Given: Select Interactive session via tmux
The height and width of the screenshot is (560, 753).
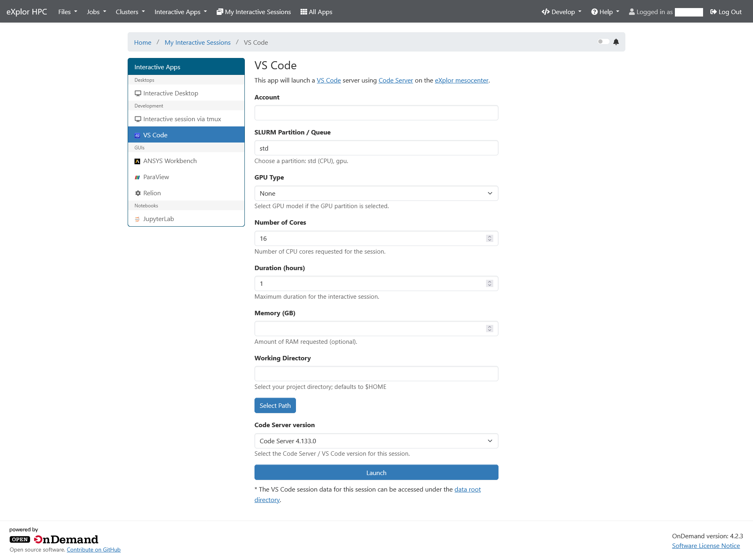Looking at the screenshot, I should point(186,119).
